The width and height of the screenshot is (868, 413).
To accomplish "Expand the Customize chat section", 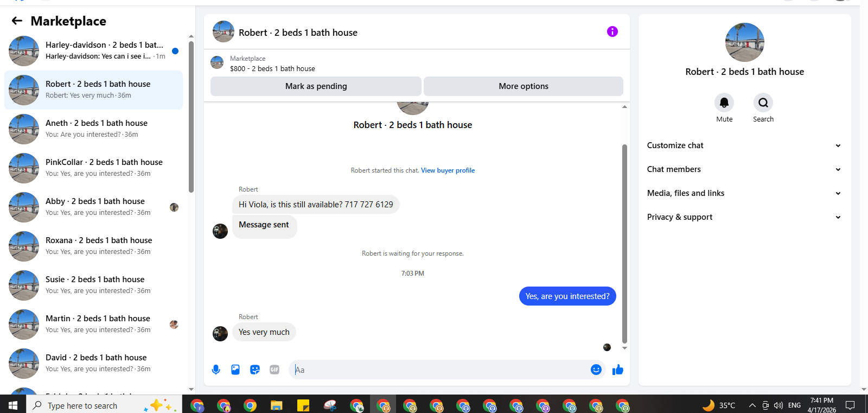I will pyautogui.click(x=744, y=145).
